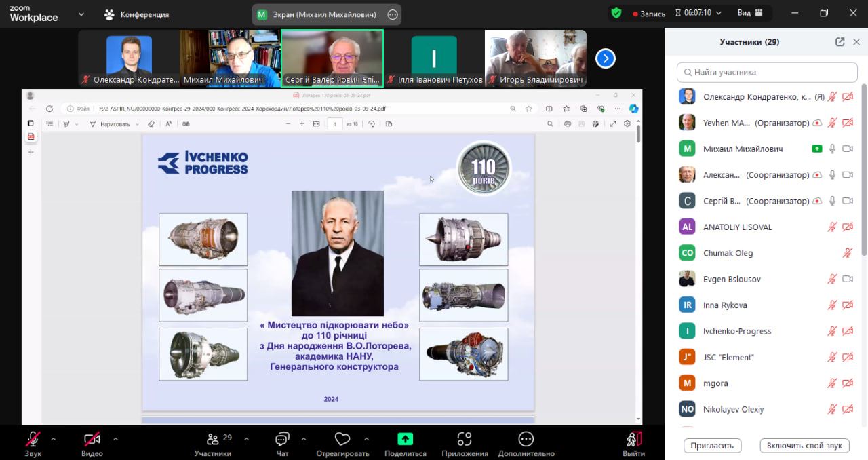Click the green Share screen icon (Поделиться)

tap(405, 440)
